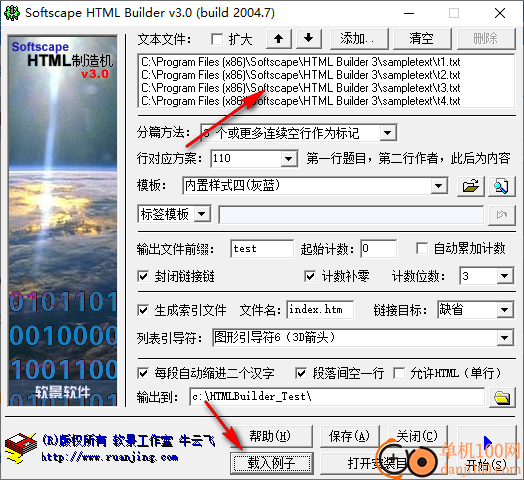
Task: Click the 载入例子 button
Action: click(272, 463)
